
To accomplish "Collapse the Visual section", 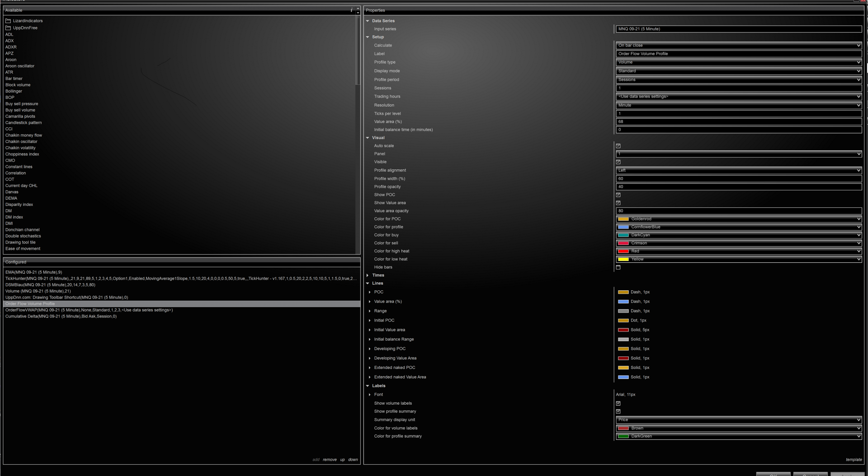I will pyautogui.click(x=368, y=138).
